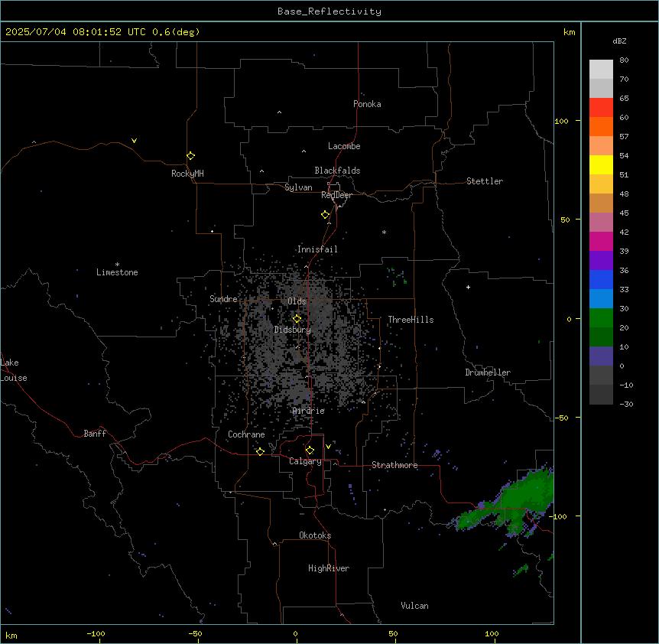Select the bright yellow 51–54 dBZ swatch
The width and height of the screenshot is (659, 644).
(x=601, y=164)
